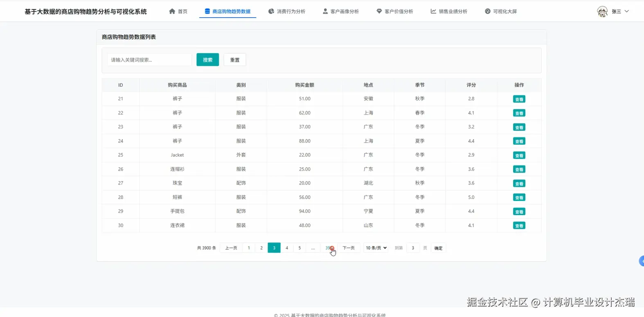Click the system title text at top left

pos(86,11)
